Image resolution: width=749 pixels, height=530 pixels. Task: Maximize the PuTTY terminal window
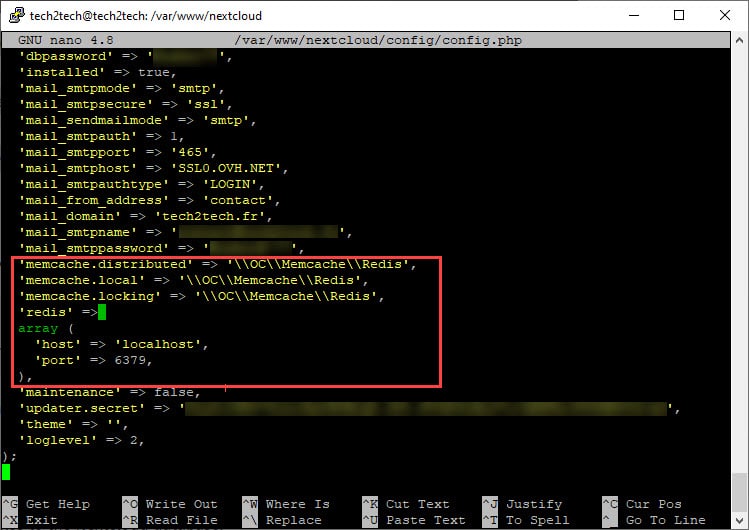679,15
